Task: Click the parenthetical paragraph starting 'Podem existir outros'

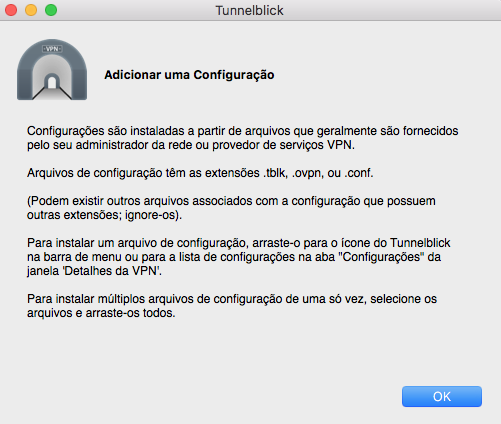Action: pyautogui.click(x=231, y=208)
